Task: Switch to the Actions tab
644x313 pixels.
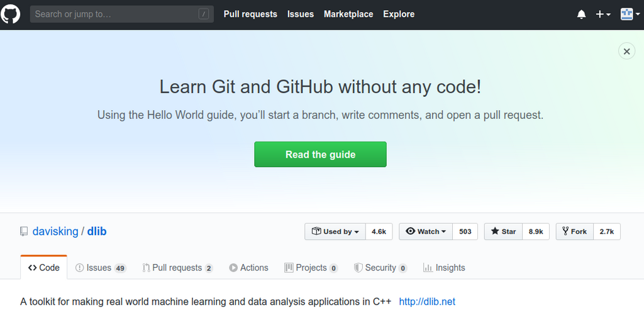Action: (248, 268)
